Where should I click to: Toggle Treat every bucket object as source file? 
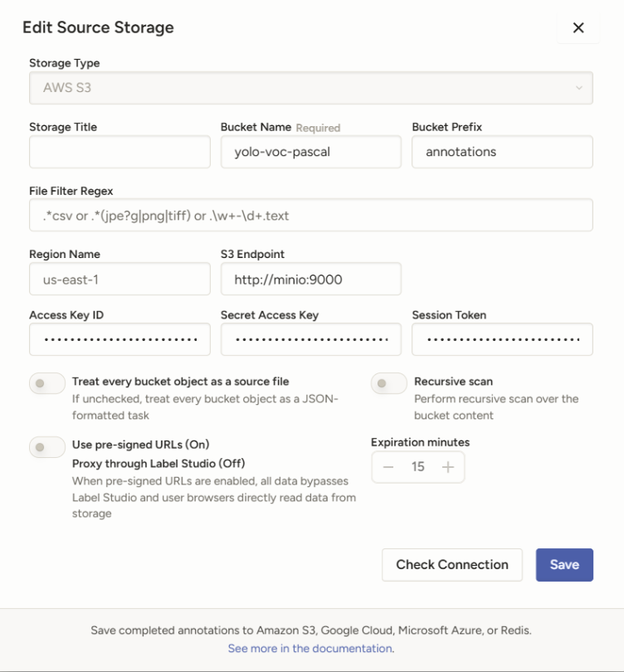(47, 382)
